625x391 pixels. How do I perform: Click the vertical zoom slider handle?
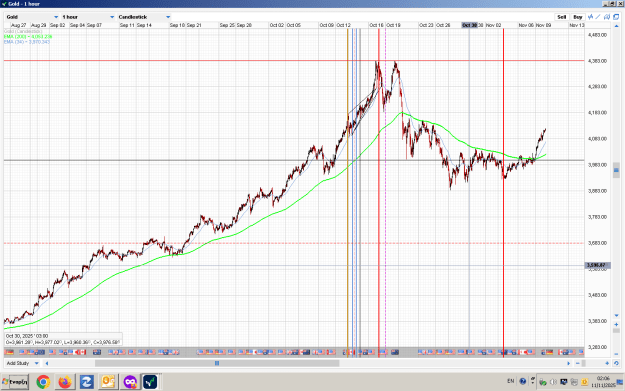point(616,330)
